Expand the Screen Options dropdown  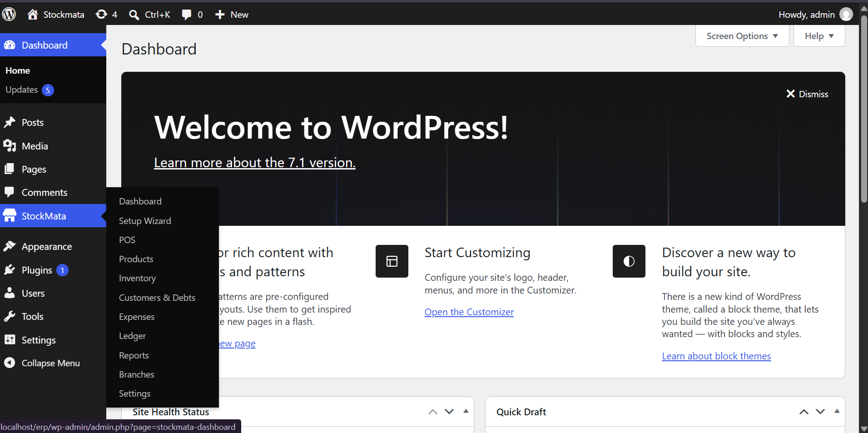coord(742,36)
